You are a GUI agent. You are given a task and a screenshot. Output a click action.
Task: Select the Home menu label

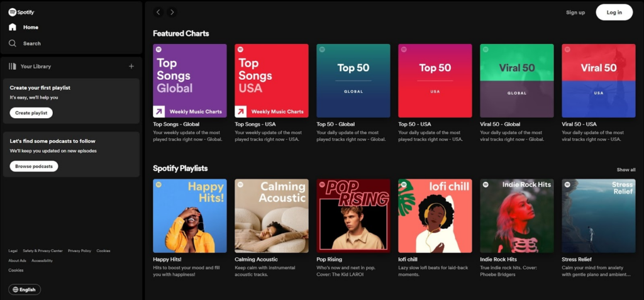tap(31, 27)
